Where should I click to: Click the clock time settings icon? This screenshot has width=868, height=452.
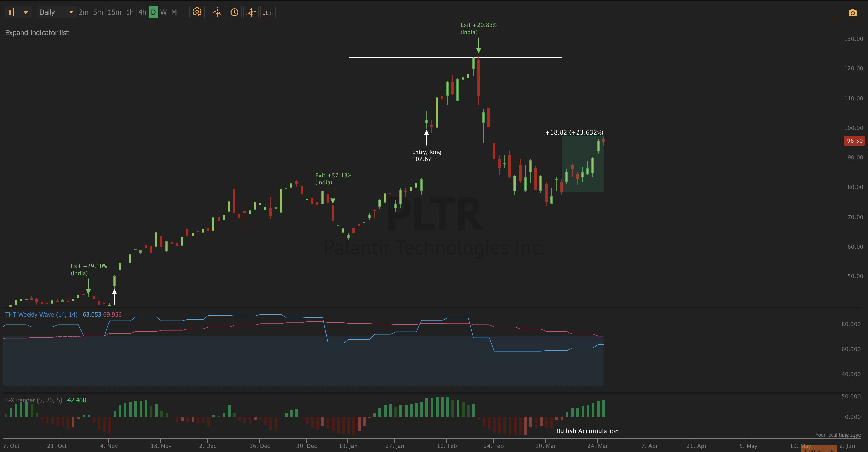[234, 12]
